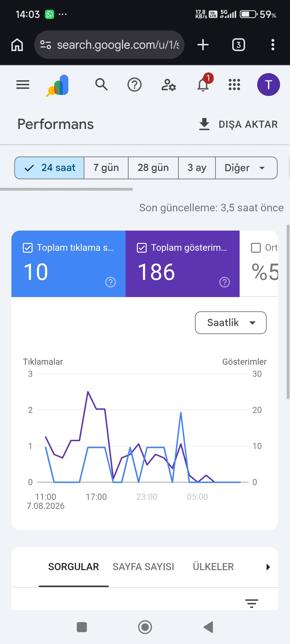Show more tabs with right arrow
290x644 pixels.
[x=268, y=567]
